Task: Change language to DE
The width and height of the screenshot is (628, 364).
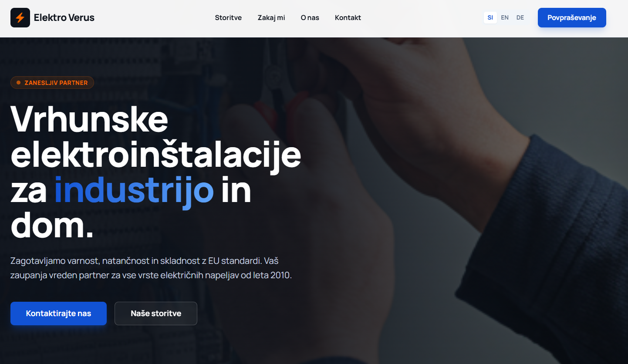Action: pyautogui.click(x=520, y=18)
